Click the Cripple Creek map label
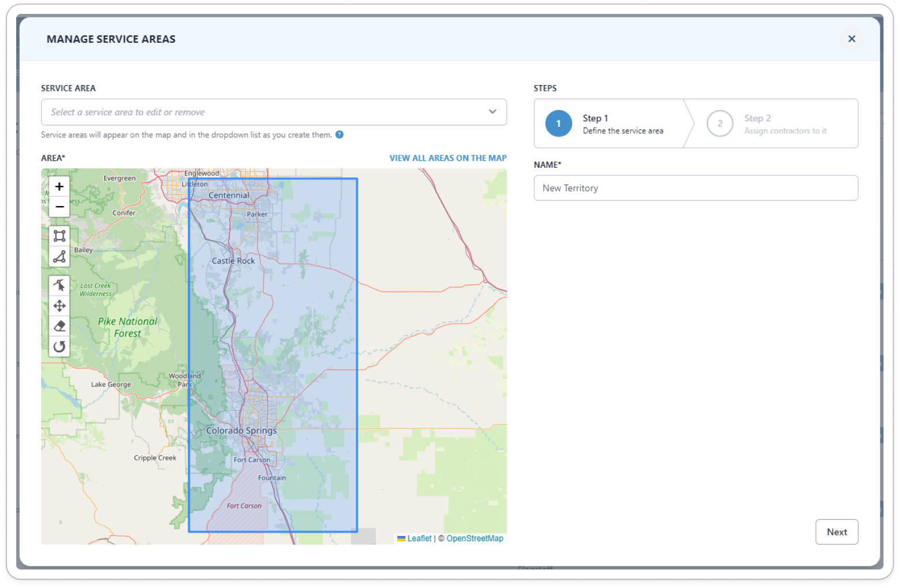This screenshot has width=900, height=588. coord(155,458)
